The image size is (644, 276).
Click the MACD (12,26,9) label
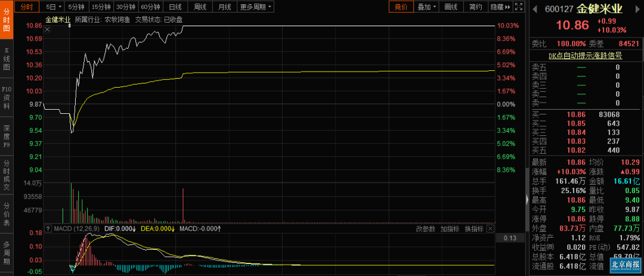point(77,229)
